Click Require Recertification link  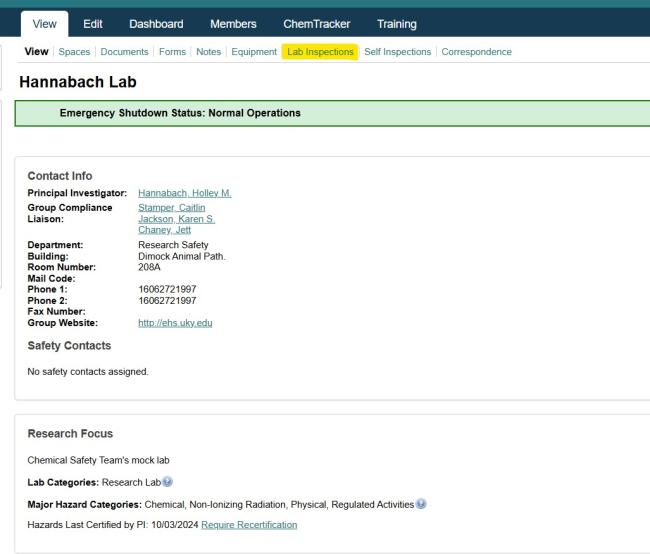[249, 525]
